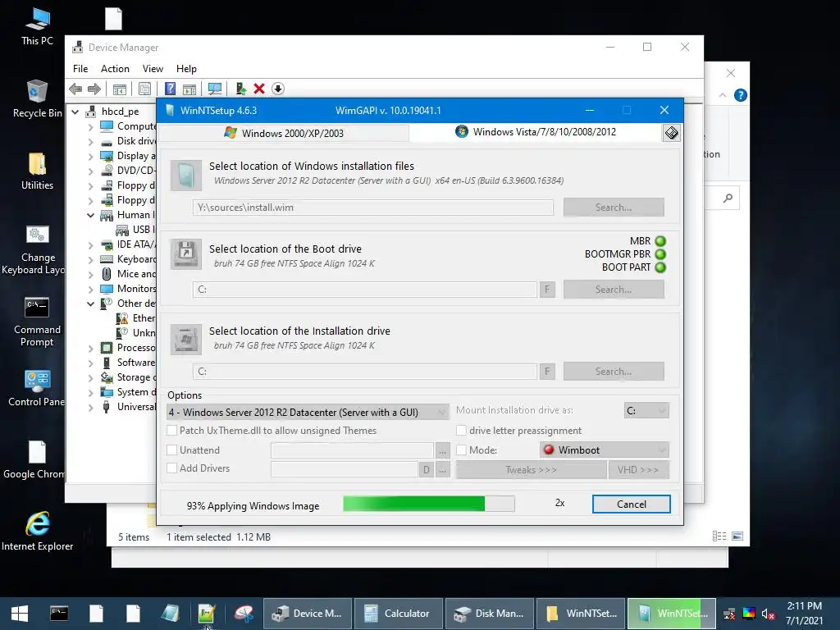The width and height of the screenshot is (840, 630).
Task: Click the green MBR status indicator
Action: (x=660, y=241)
